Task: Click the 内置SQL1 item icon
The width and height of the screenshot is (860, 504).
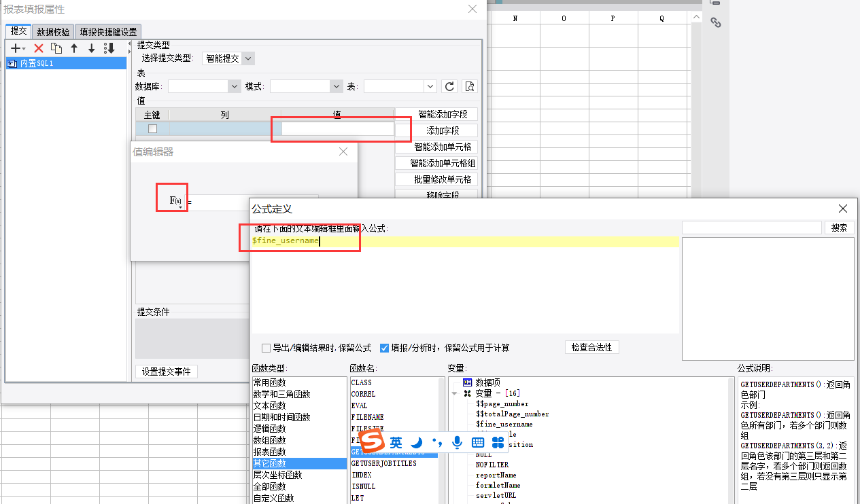Action: pos(12,63)
